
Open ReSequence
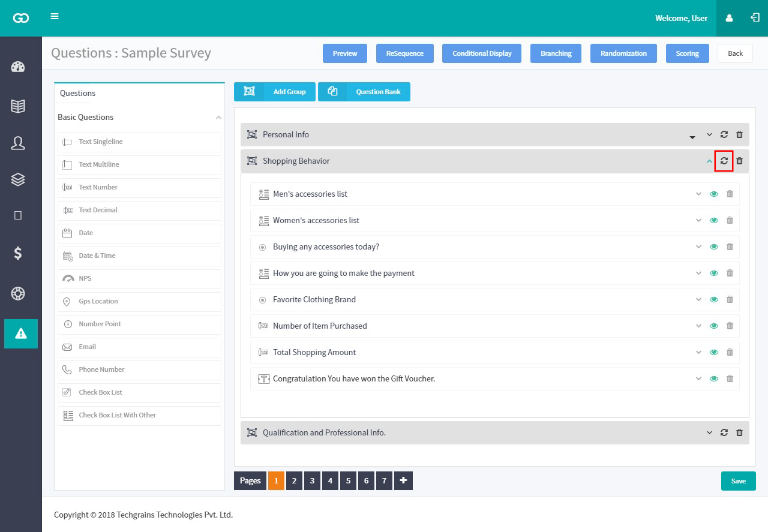[x=405, y=53]
